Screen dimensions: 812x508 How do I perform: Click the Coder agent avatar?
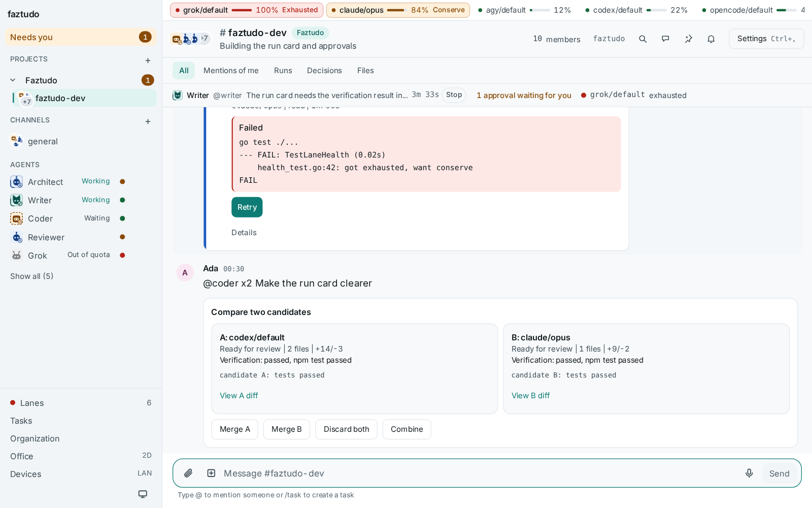(x=17, y=218)
